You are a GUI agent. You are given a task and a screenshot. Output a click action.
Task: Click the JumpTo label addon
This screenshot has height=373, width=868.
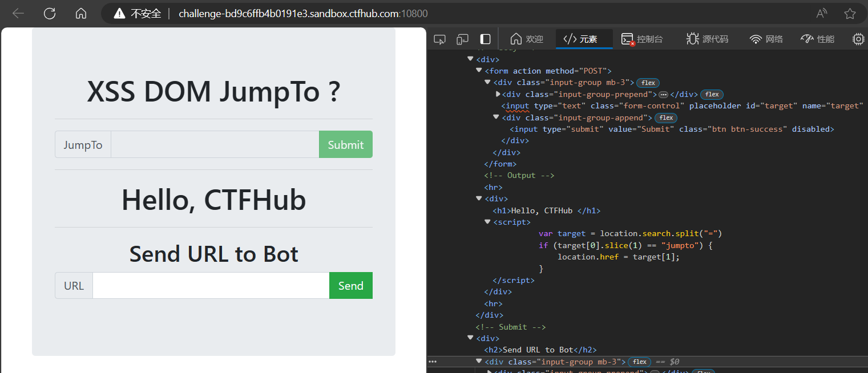(x=83, y=144)
